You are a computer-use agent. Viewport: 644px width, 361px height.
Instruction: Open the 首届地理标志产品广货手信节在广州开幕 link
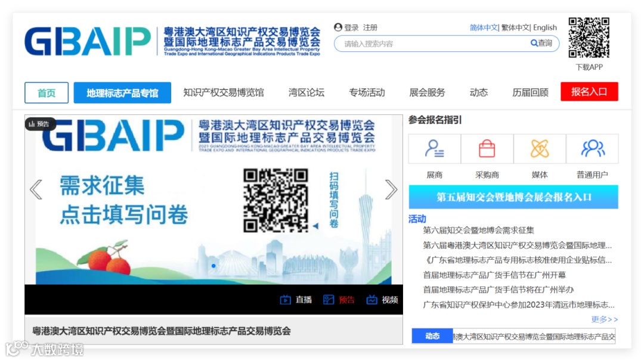[x=494, y=275]
